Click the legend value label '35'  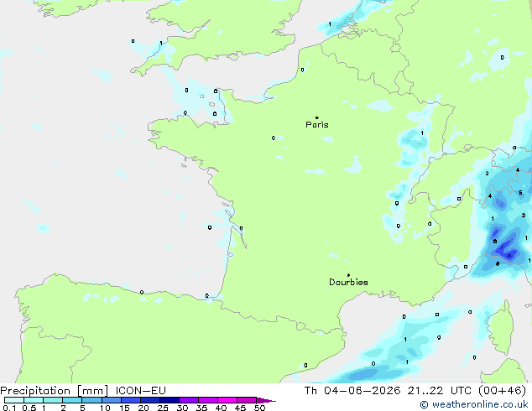coord(202,408)
